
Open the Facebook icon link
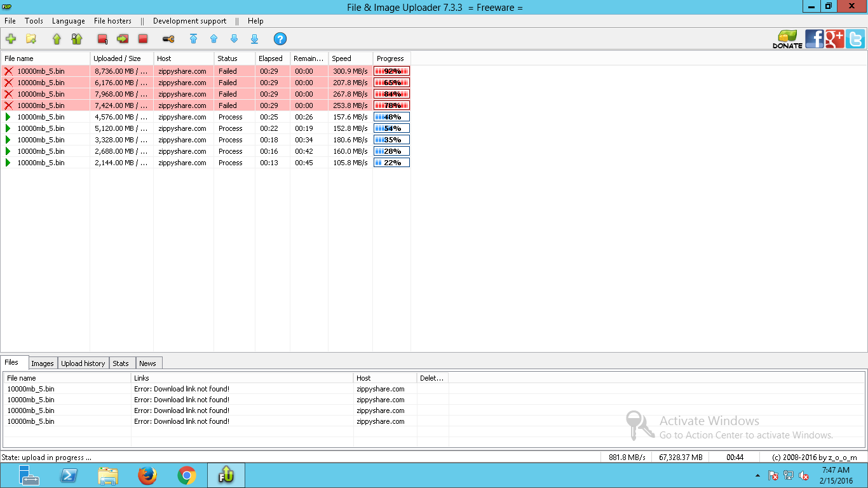coord(815,39)
